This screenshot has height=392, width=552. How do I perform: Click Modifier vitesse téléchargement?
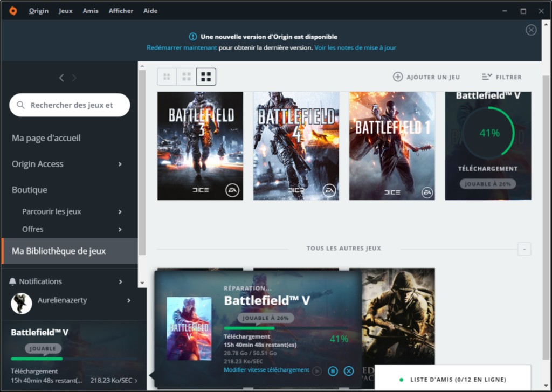pyautogui.click(x=266, y=370)
